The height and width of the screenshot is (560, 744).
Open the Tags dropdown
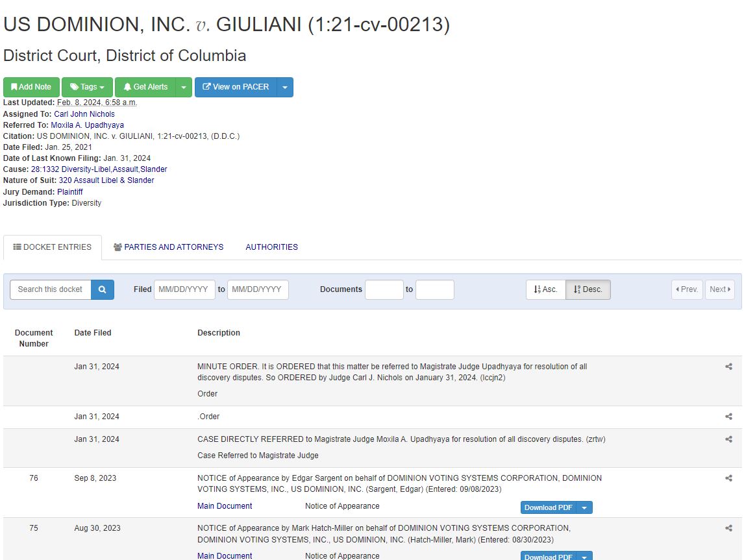(87, 87)
